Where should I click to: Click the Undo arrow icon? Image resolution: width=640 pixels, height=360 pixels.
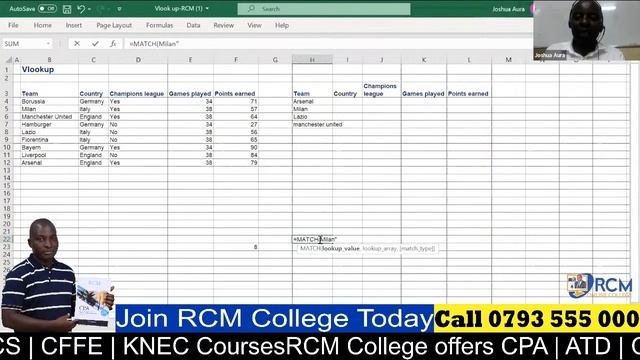coord(81,9)
